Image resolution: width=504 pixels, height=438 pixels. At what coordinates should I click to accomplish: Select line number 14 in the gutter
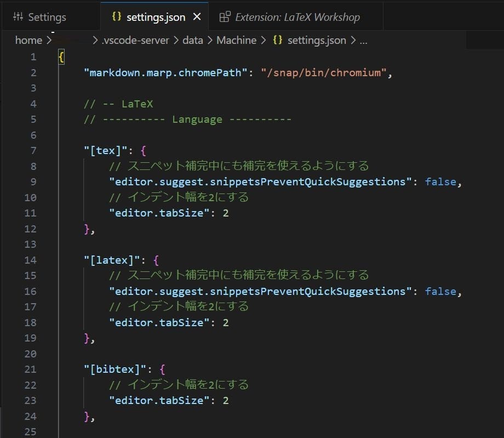31,260
